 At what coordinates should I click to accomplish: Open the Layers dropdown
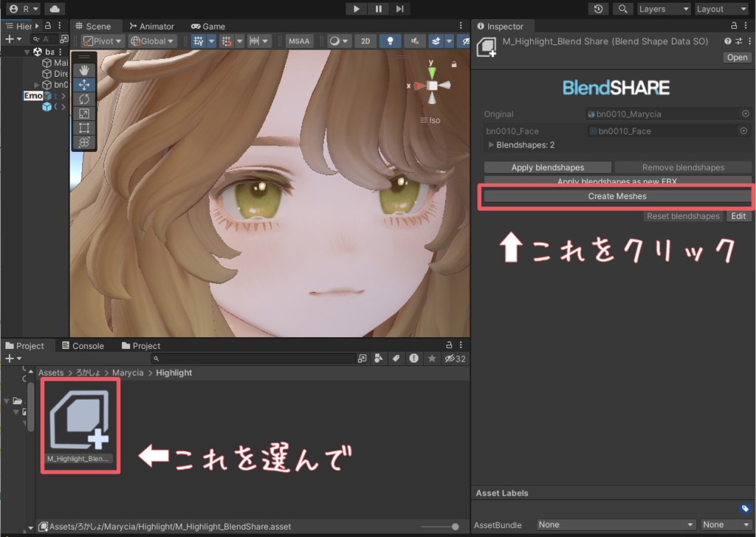click(x=663, y=9)
